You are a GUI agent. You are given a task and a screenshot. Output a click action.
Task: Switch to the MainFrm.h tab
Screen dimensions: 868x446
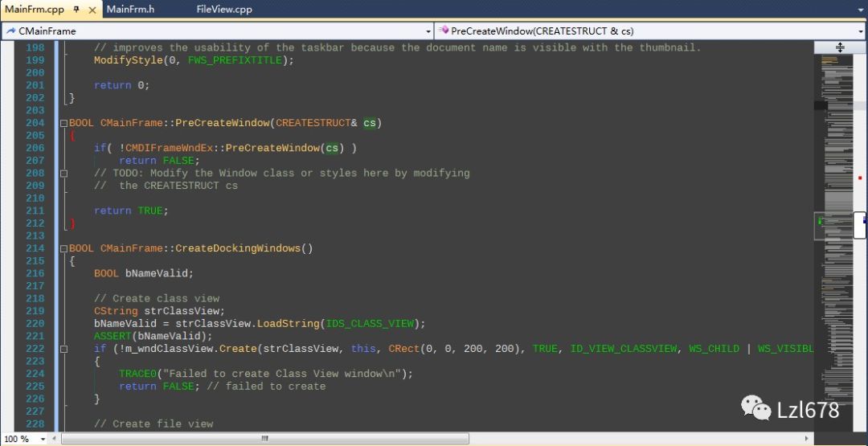click(x=130, y=10)
